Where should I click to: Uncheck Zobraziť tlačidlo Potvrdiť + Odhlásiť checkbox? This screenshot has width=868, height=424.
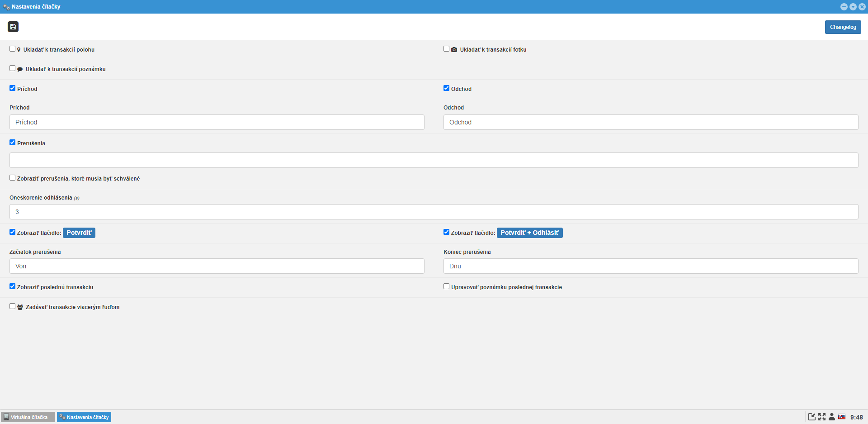446,232
